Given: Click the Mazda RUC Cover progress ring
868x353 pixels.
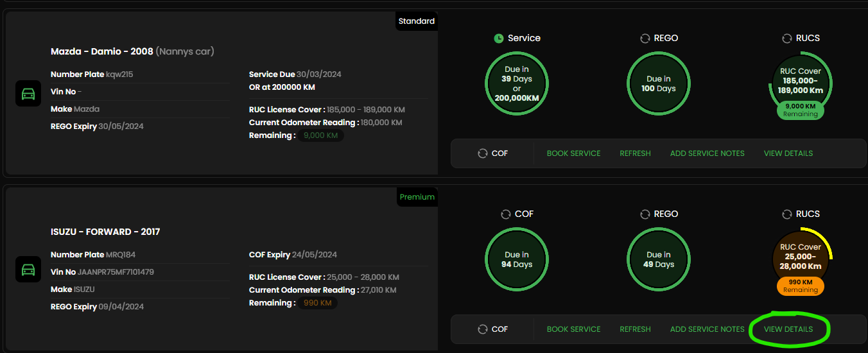Looking at the screenshot, I should [801, 83].
